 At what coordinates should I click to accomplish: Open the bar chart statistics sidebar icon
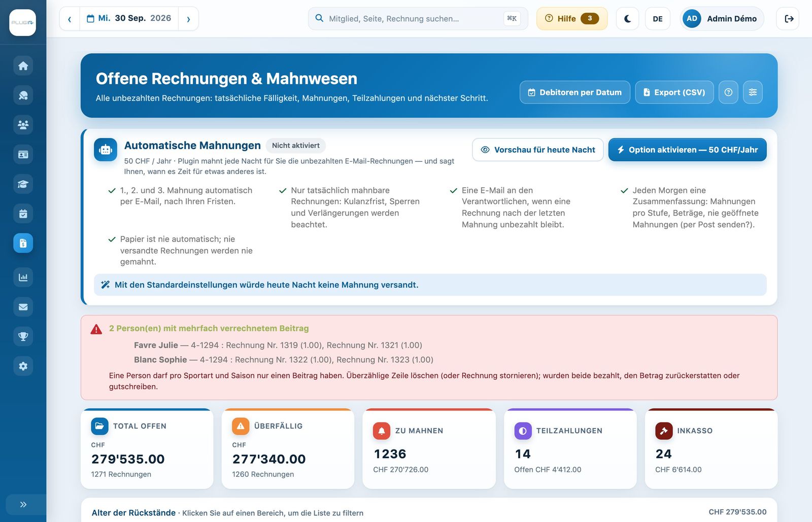[x=23, y=277]
